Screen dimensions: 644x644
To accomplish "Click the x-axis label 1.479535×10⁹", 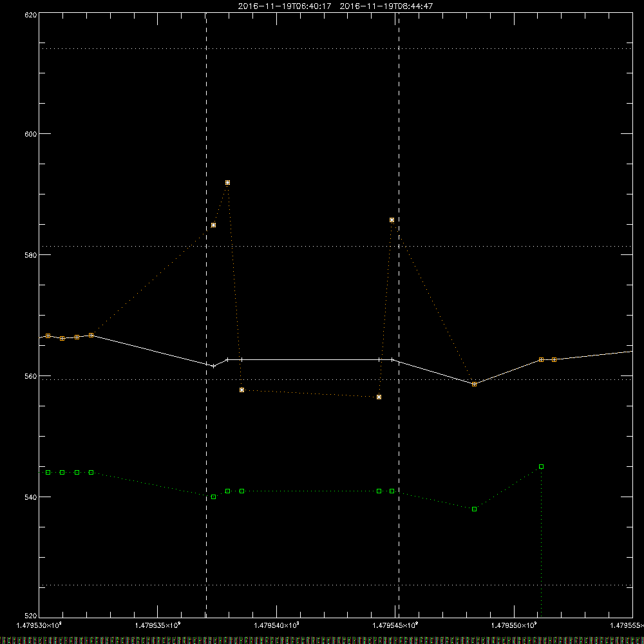I will point(158,625).
